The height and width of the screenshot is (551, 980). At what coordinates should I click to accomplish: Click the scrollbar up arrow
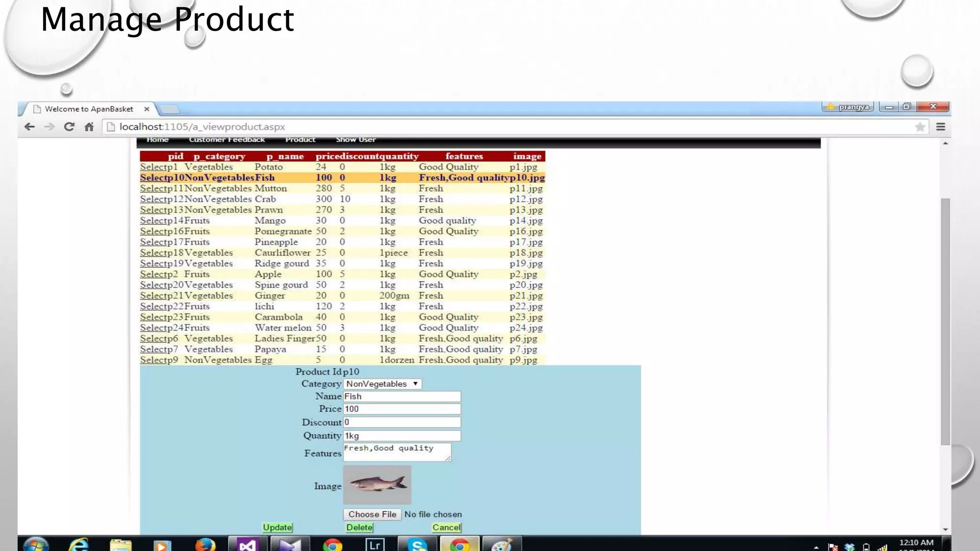pyautogui.click(x=945, y=143)
